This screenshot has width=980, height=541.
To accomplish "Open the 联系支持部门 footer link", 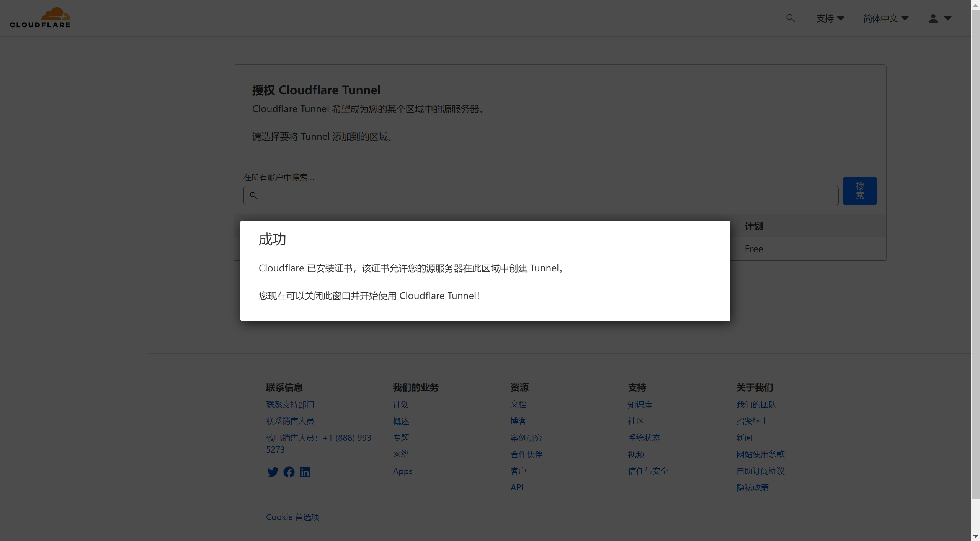I will coord(290,404).
